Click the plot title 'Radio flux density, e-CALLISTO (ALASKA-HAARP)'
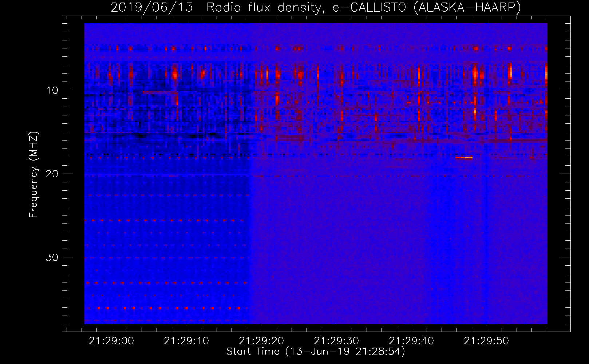This screenshot has height=364, width=589. tap(364, 8)
